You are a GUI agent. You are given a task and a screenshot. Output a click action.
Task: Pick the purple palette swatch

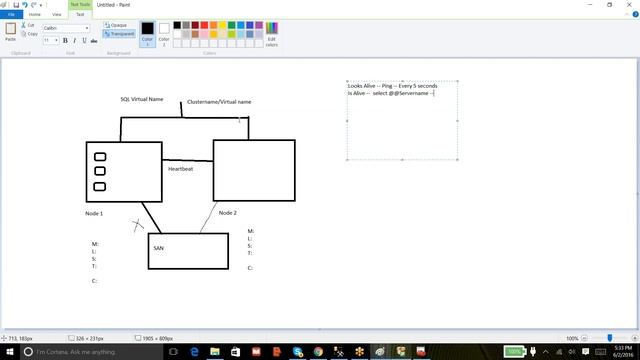tap(259, 25)
